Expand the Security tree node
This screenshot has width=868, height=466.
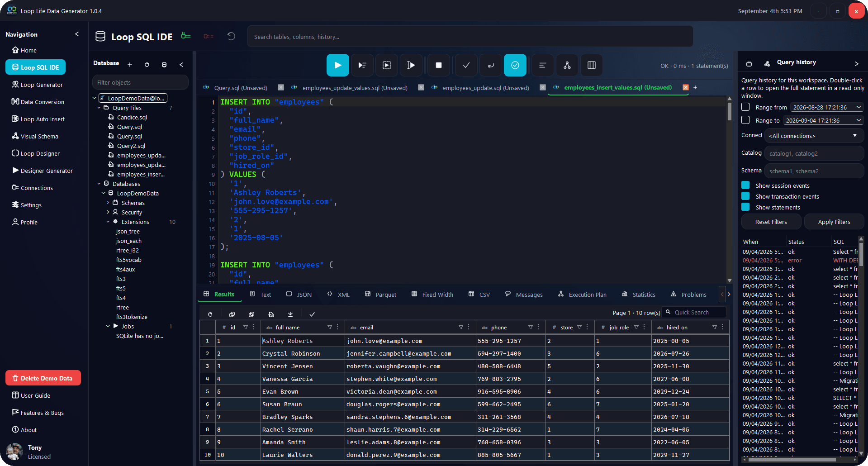pos(108,212)
